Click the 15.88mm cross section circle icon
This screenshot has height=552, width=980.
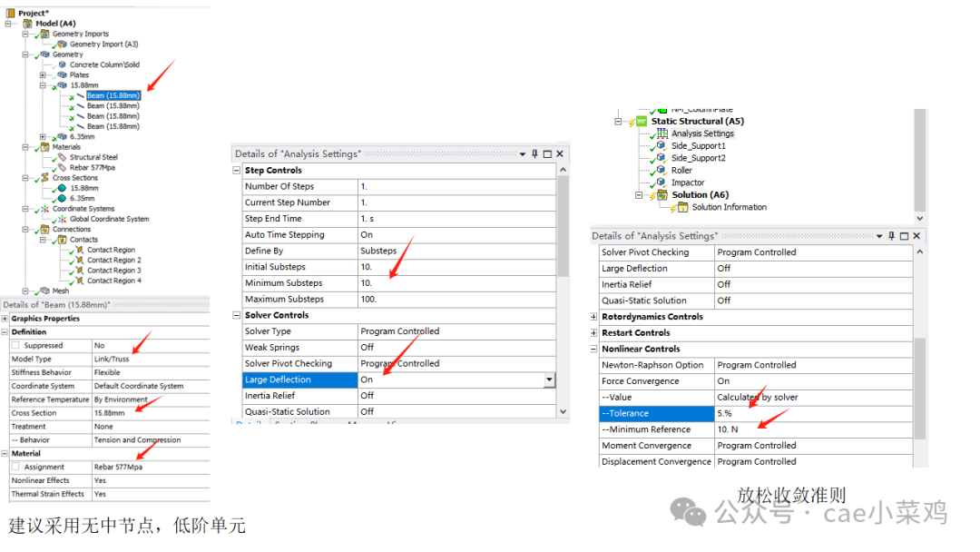click(63, 188)
